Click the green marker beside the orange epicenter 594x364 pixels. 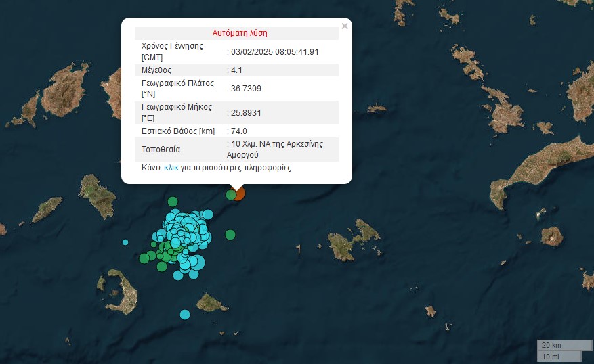(x=231, y=195)
